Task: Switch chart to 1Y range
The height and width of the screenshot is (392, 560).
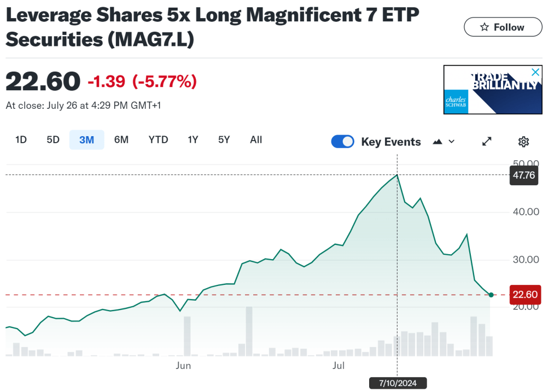Action: (193, 139)
